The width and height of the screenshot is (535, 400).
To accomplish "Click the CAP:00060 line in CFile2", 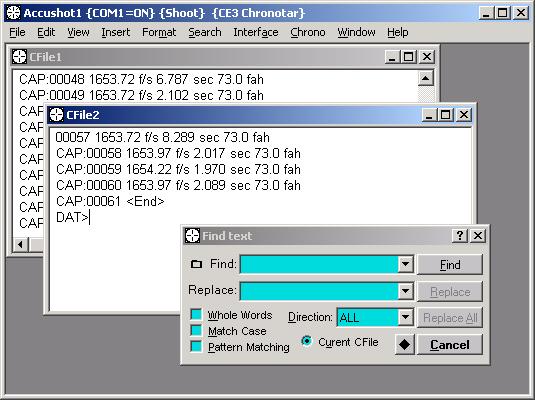I will coord(178,185).
